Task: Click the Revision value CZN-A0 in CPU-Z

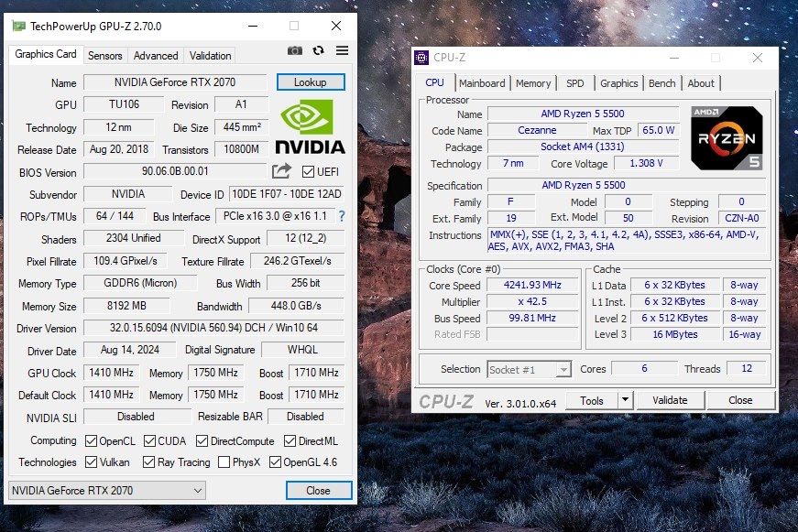Action: (742, 218)
